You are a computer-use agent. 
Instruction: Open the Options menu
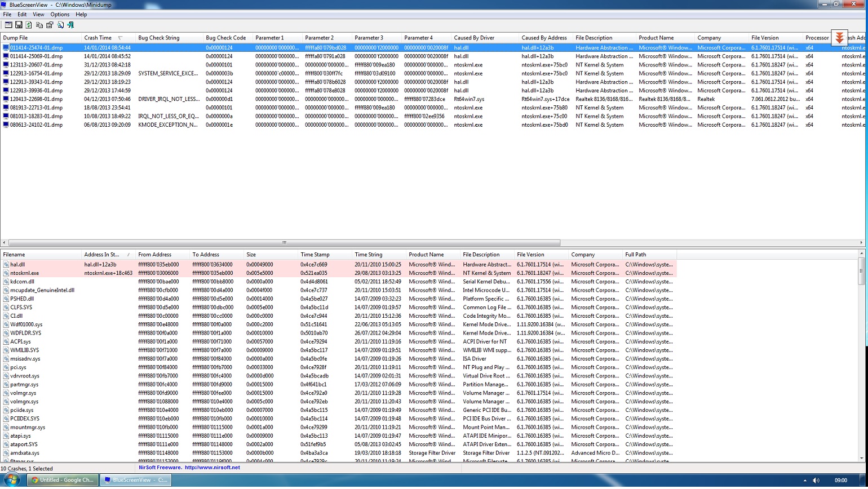[60, 14]
